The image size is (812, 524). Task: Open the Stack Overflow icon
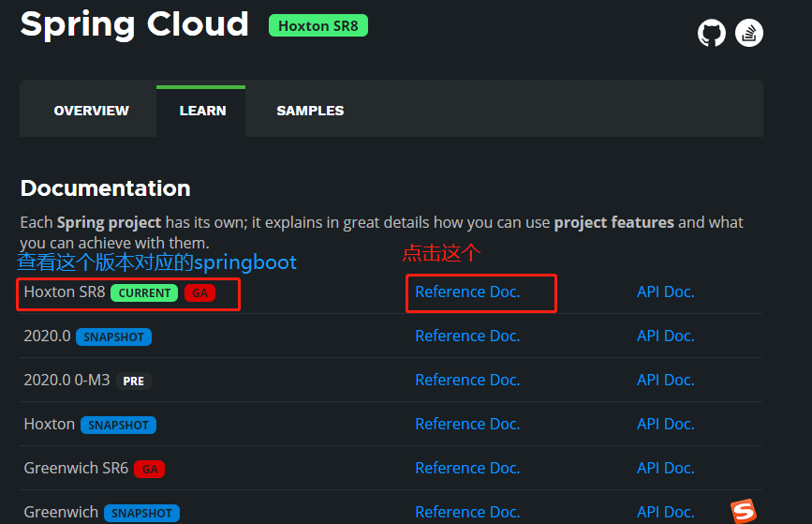click(x=749, y=33)
